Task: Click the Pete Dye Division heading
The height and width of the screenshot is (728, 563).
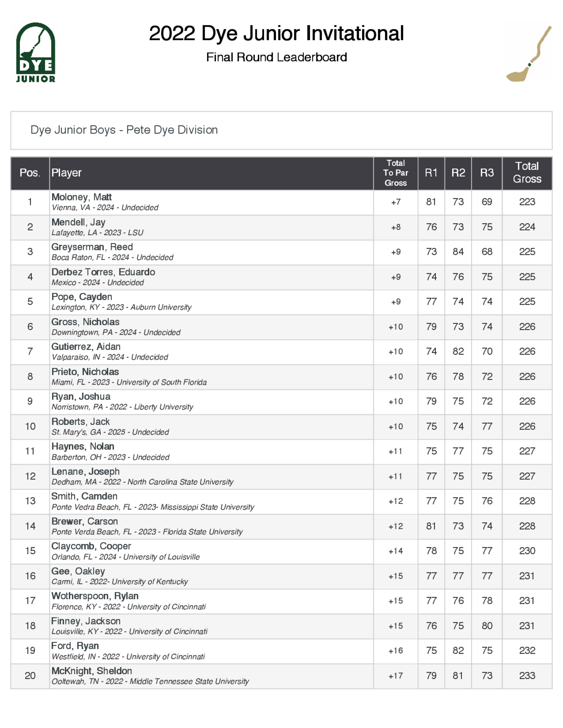Action: (x=124, y=130)
